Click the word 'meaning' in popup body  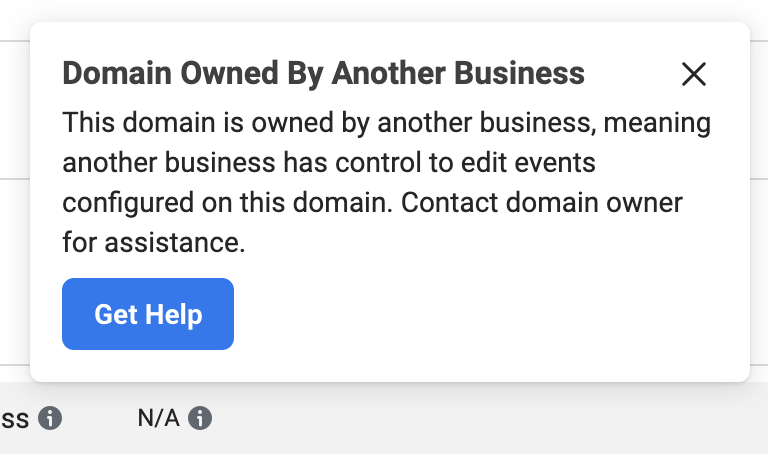[657, 123]
